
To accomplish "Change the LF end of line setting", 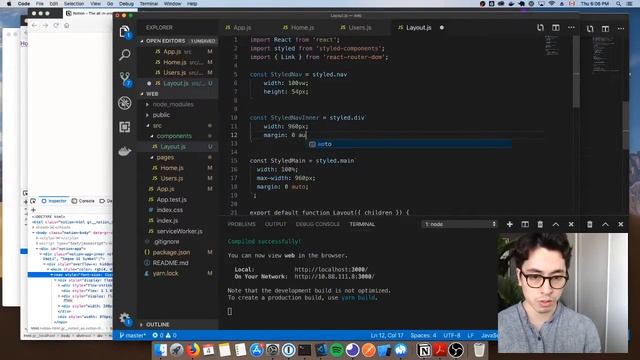I will (x=471, y=335).
